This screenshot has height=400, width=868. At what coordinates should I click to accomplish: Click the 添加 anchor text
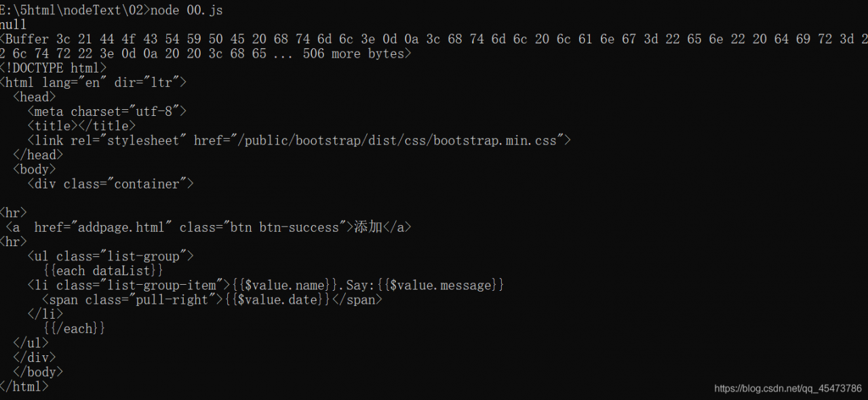coord(368,227)
